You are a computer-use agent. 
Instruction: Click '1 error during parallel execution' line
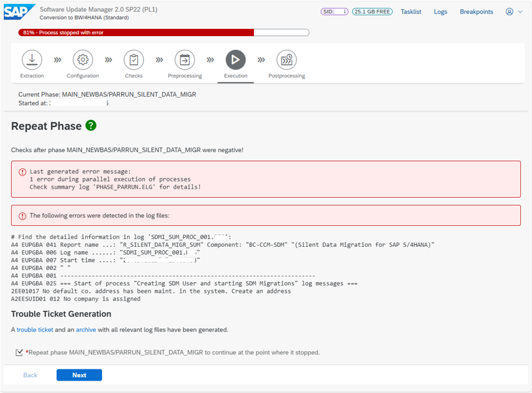(x=110, y=179)
